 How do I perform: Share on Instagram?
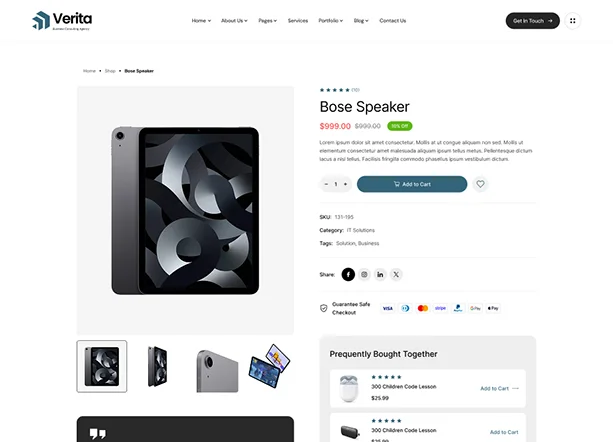click(364, 274)
